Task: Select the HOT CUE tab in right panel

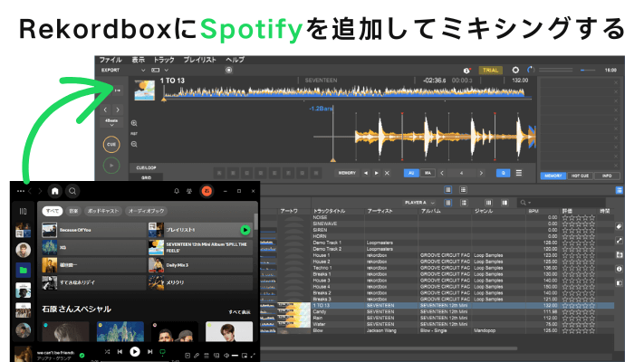Action: coord(580,176)
